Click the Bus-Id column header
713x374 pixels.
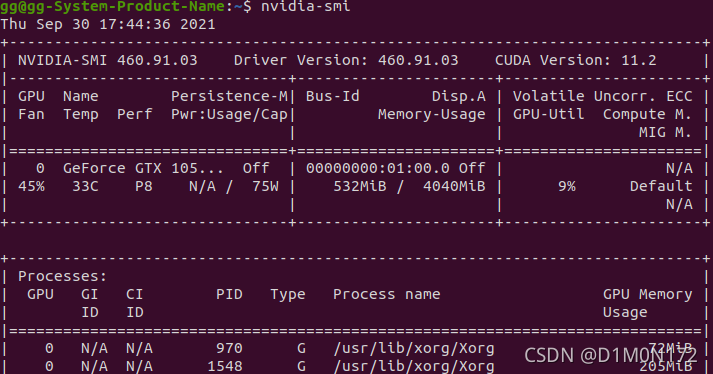point(332,96)
